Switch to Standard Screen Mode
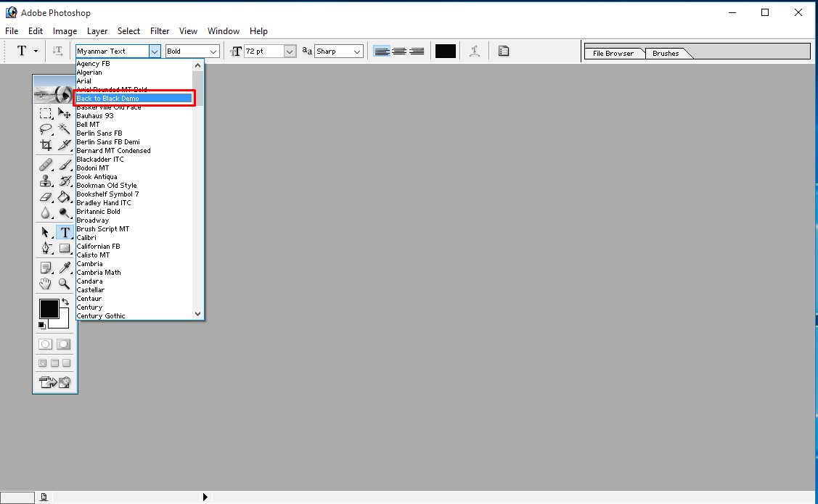 click(x=43, y=363)
